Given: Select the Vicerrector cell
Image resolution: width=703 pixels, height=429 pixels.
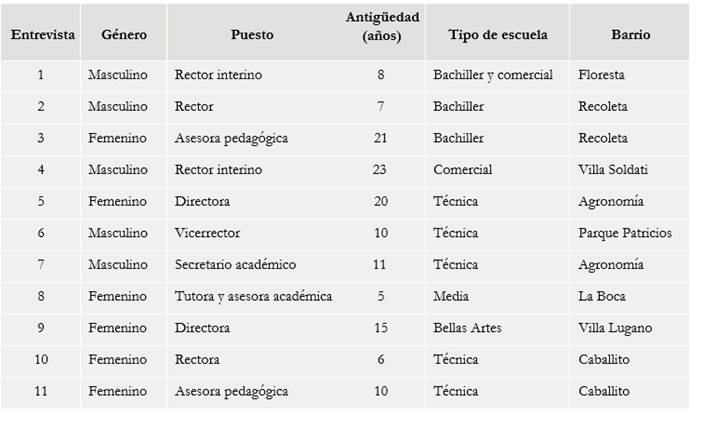Looking at the screenshot, I should coord(208,233).
